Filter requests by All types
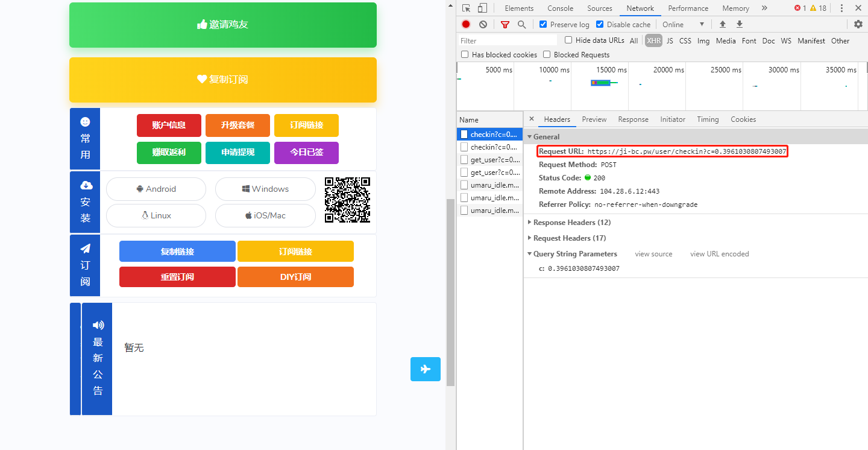 (x=634, y=40)
